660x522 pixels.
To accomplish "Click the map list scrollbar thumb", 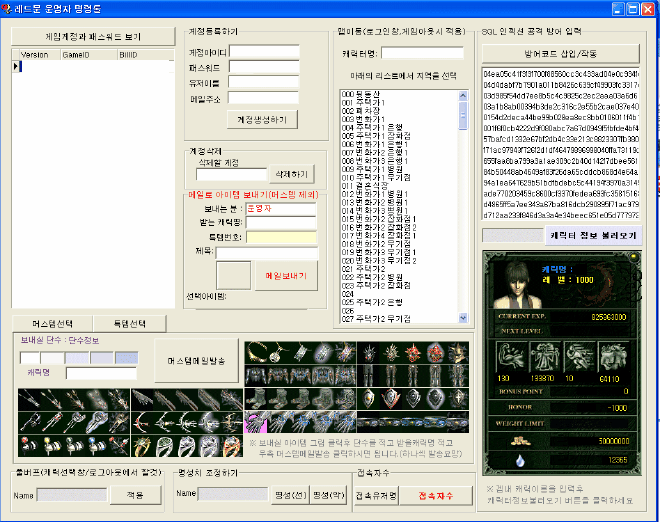I will (x=463, y=115).
